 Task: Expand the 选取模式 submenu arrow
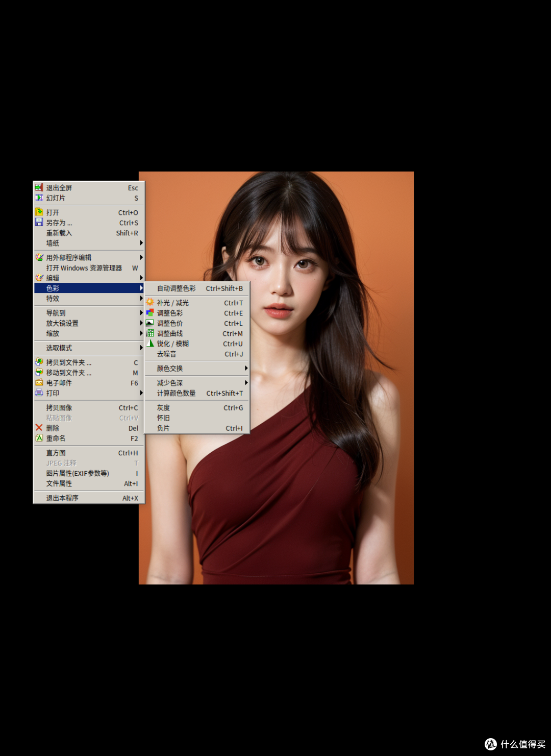[141, 348]
